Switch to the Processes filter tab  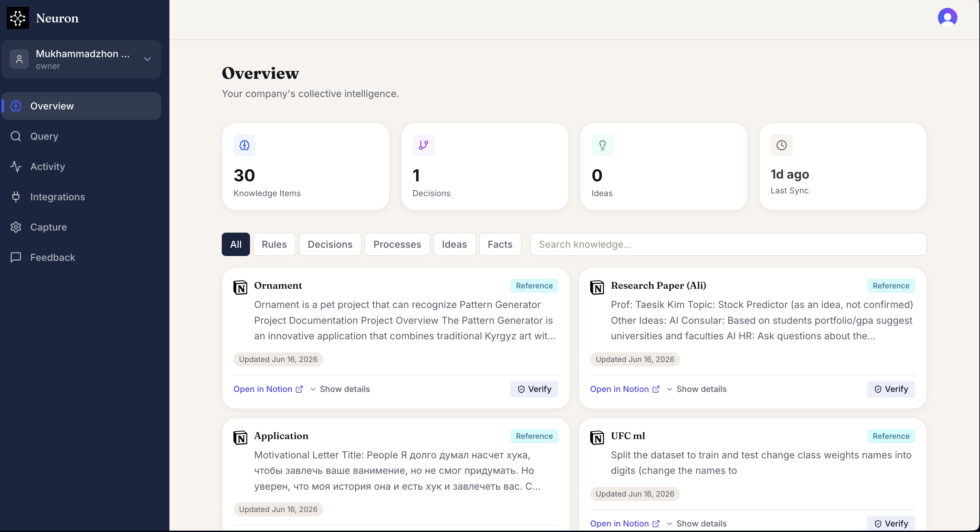pyautogui.click(x=397, y=244)
